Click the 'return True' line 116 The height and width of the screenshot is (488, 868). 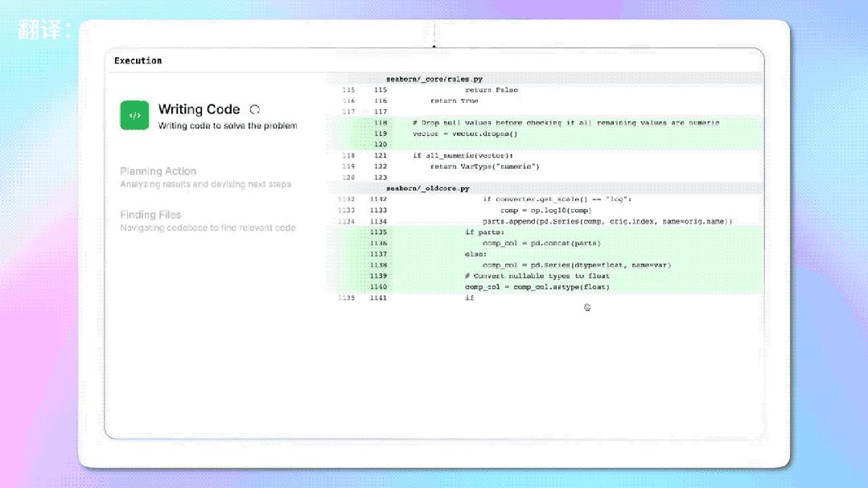(x=454, y=100)
